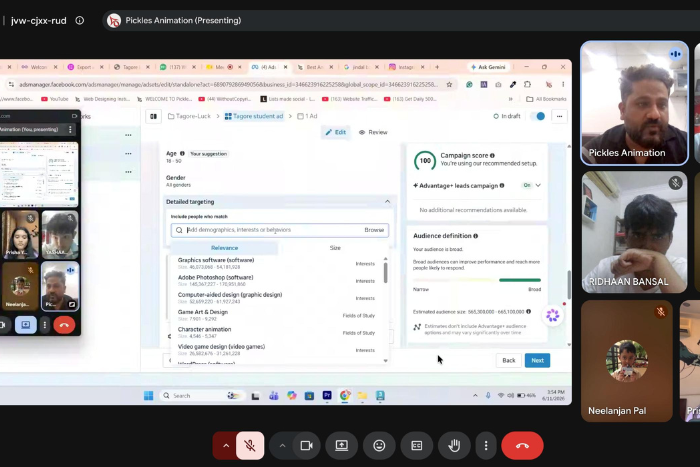The height and width of the screenshot is (467, 700).
Task: Bookmark page with star icon
Action: (449, 84)
